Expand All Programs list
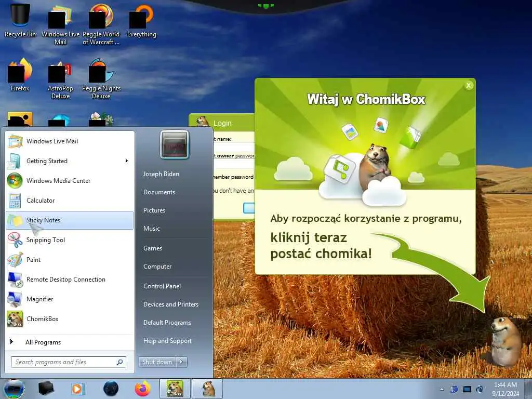Image resolution: width=532 pixels, height=399 pixels. (x=70, y=342)
